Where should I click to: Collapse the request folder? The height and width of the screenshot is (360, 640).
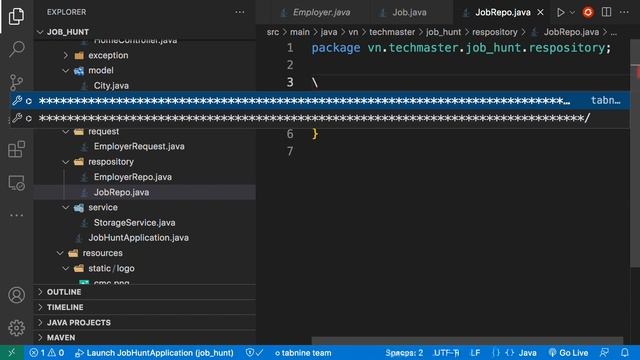coord(103,131)
